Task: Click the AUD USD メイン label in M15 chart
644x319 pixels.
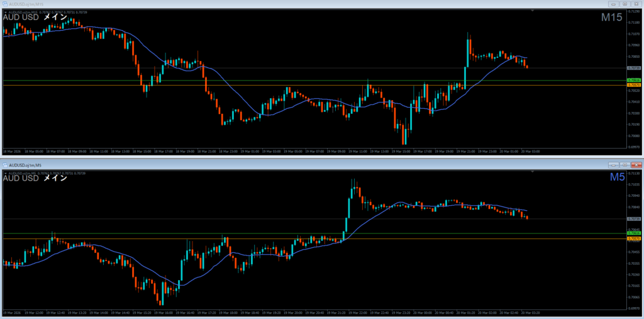Action: tap(35, 17)
